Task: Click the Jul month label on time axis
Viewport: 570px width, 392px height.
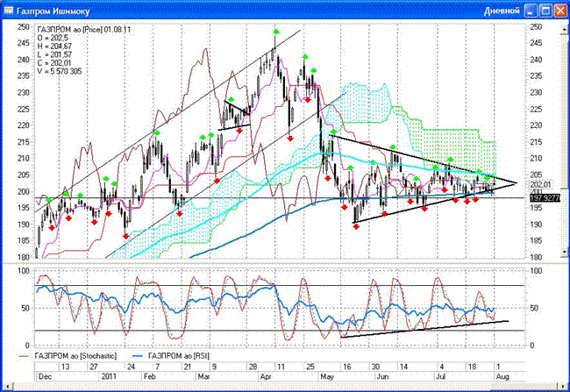Action: (440, 377)
